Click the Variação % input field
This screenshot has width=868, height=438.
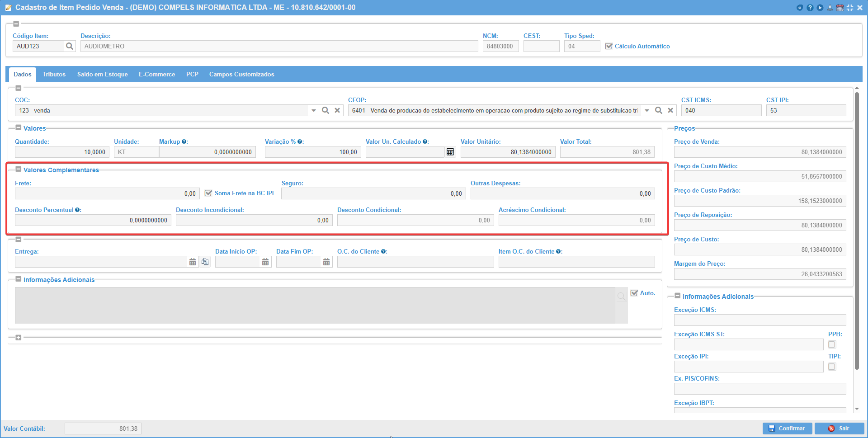[x=313, y=152]
